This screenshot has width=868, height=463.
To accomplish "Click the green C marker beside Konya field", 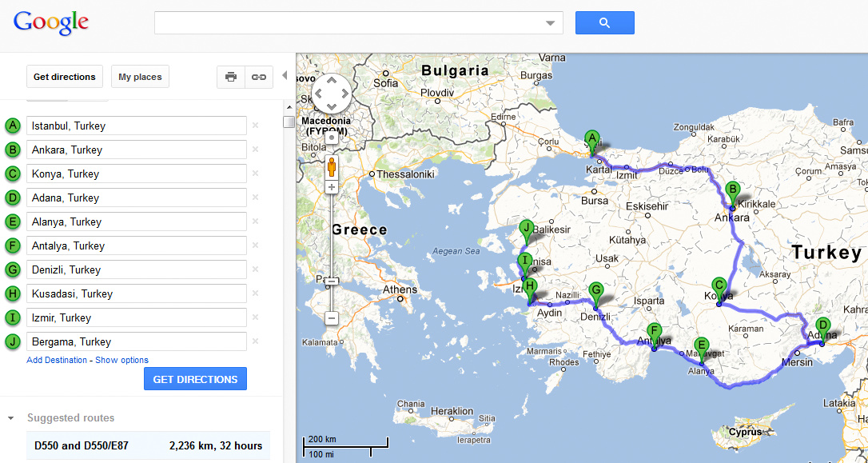I will pyautogui.click(x=12, y=174).
